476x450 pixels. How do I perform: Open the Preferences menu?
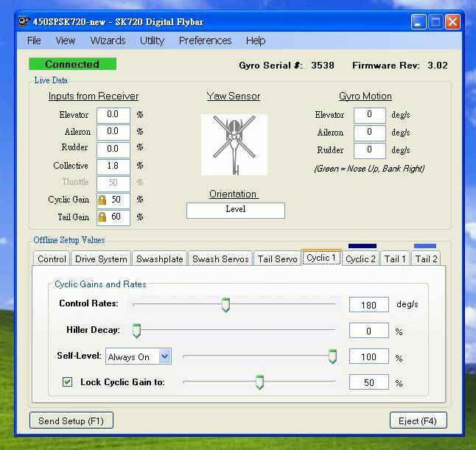click(x=206, y=41)
